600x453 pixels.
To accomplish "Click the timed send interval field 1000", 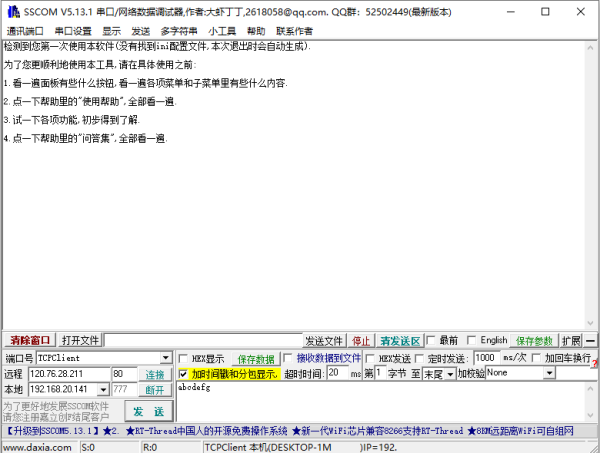I will (x=486, y=358).
